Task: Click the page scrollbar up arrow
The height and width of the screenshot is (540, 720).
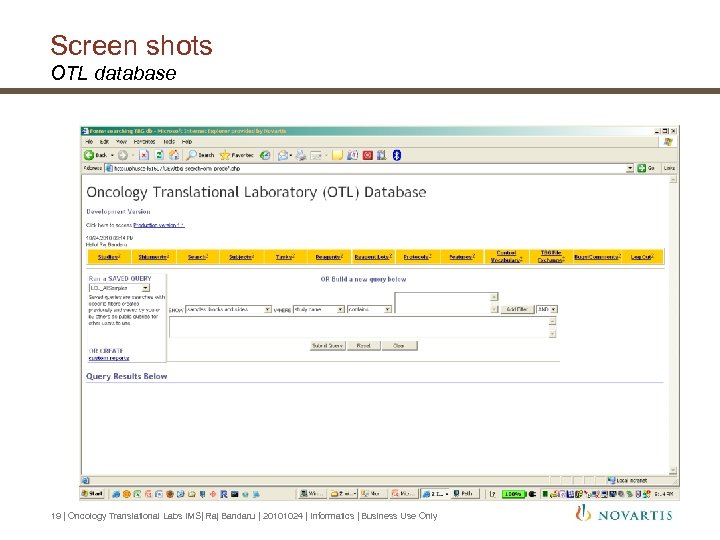Action: click(673, 180)
